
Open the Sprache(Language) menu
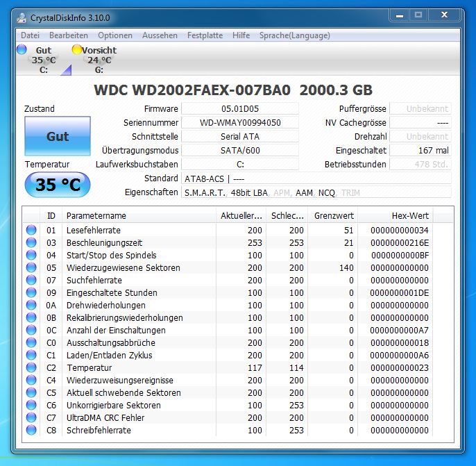coord(294,35)
